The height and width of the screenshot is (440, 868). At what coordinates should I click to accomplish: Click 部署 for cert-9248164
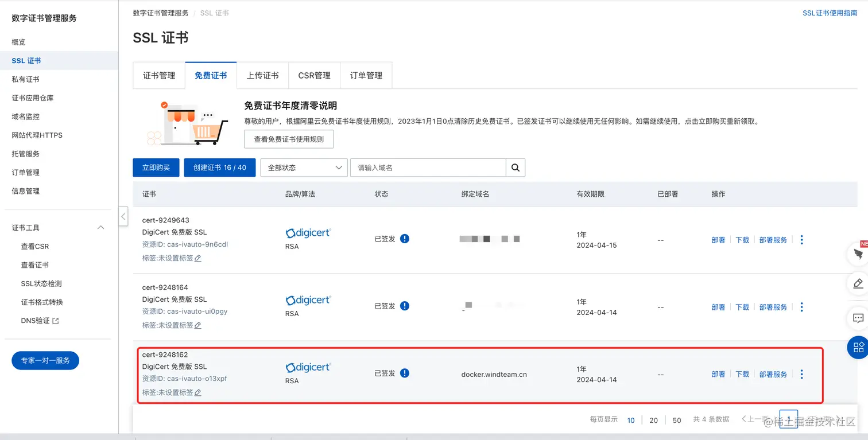[718, 307]
